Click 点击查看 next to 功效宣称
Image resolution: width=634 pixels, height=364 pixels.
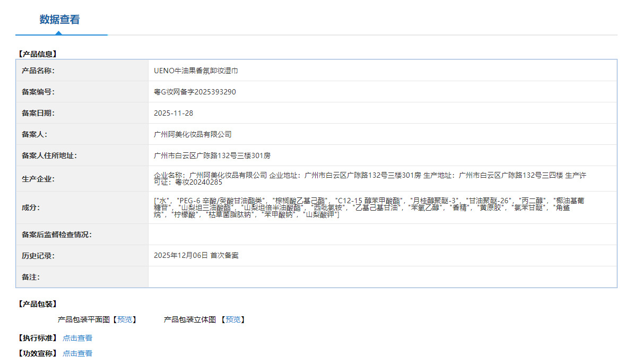click(x=77, y=353)
